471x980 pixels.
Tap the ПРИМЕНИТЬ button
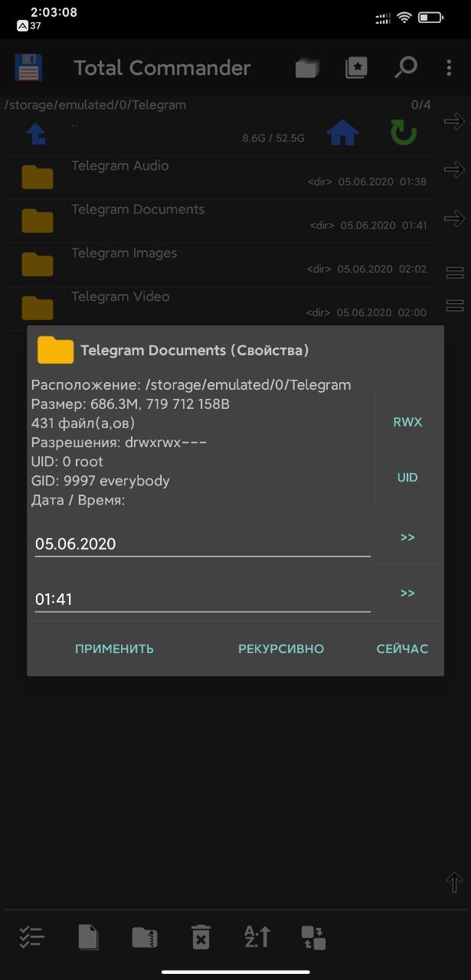114,648
